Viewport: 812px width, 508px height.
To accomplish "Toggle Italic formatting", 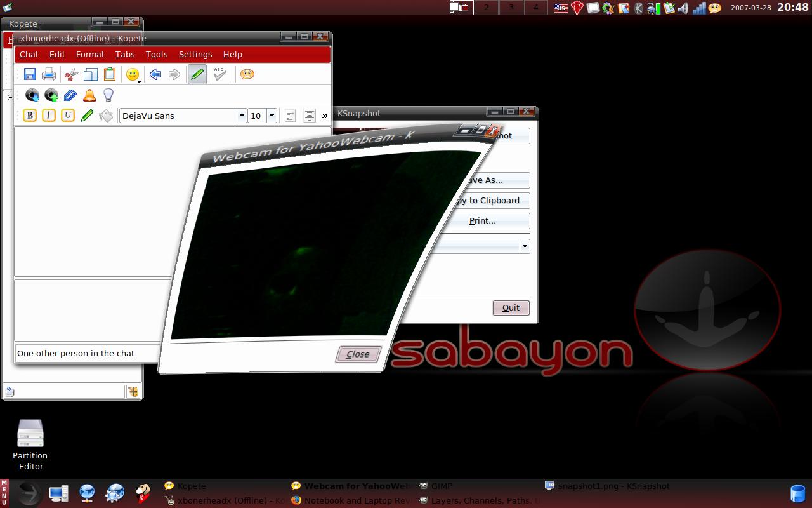I will tap(49, 116).
